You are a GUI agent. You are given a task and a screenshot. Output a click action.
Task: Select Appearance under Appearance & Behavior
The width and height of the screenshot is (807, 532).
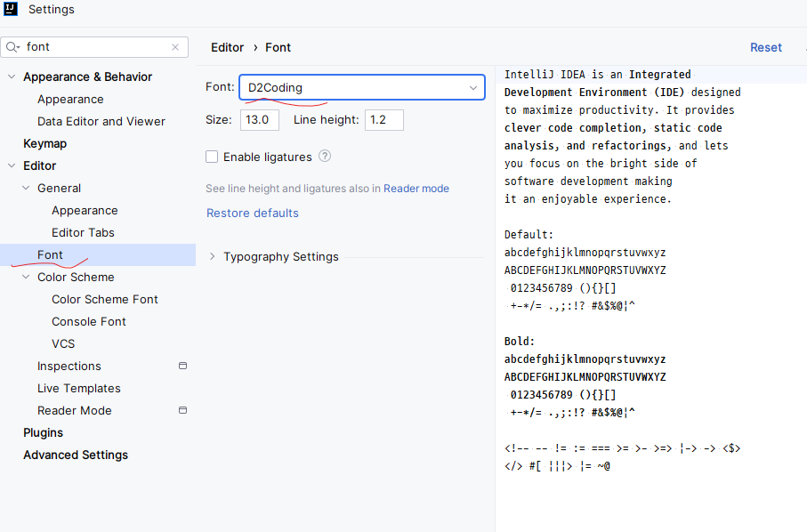70,99
